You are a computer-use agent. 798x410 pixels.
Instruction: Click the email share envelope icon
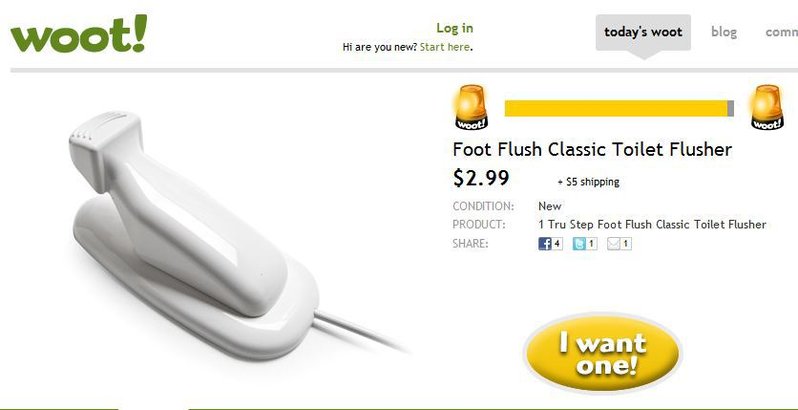614,244
